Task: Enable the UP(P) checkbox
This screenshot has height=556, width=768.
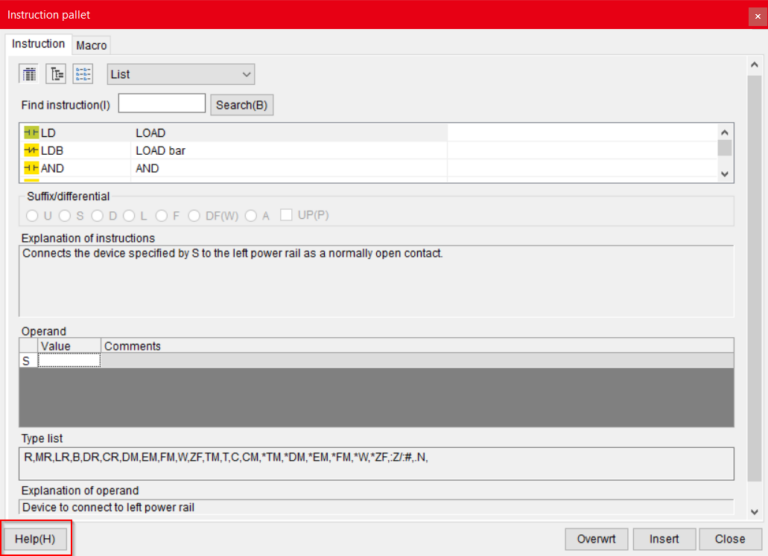Action: tap(287, 215)
